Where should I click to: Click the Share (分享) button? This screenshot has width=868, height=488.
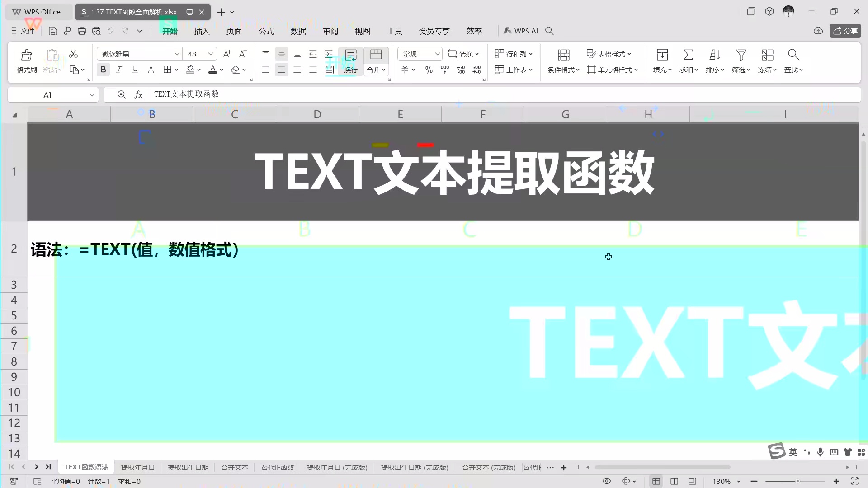(845, 31)
